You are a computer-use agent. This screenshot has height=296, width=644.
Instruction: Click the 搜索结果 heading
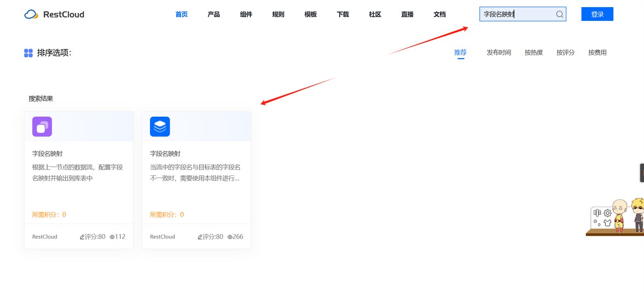pyautogui.click(x=41, y=99)
